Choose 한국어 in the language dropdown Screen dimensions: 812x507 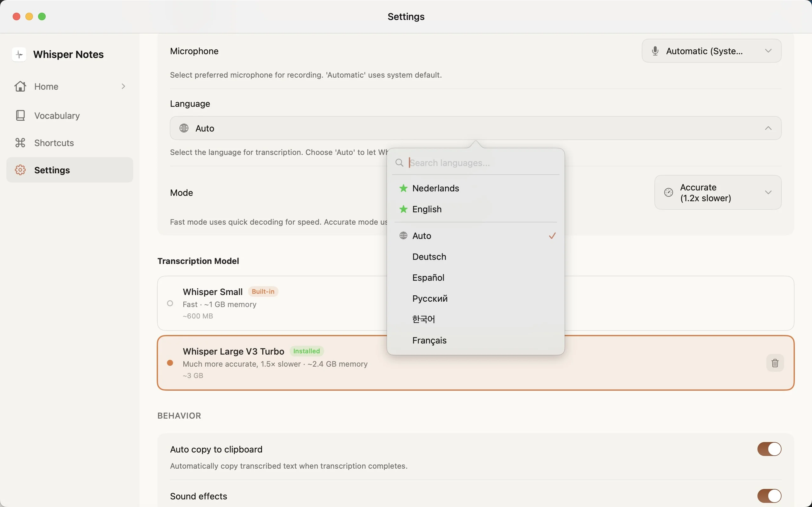[x=423, y=319]
